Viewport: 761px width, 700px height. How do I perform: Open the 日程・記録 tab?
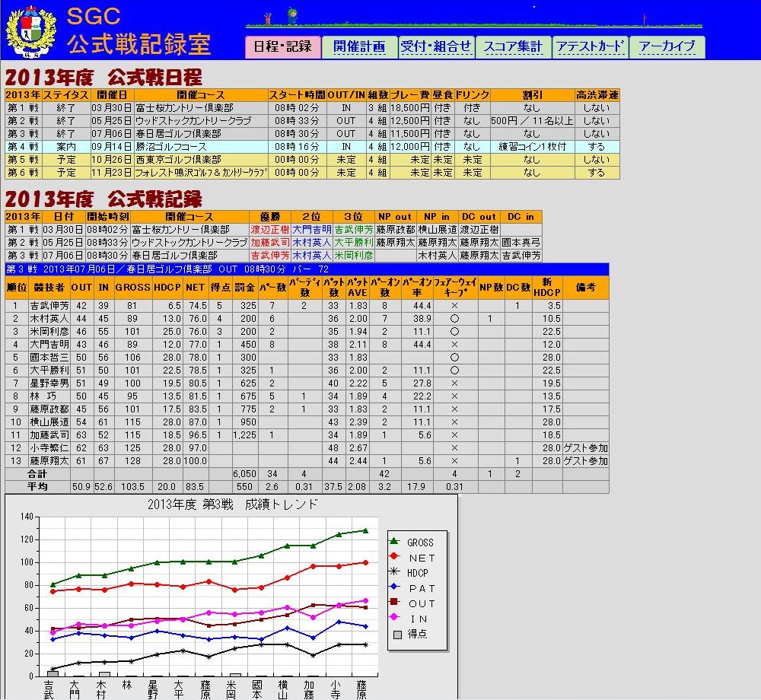point(282,46)
